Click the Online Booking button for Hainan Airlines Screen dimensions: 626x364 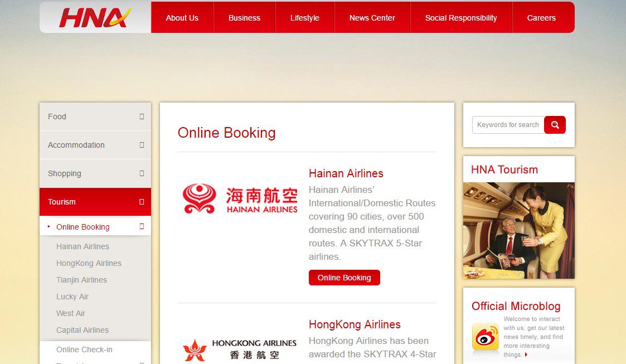click(x=344, y=278)
